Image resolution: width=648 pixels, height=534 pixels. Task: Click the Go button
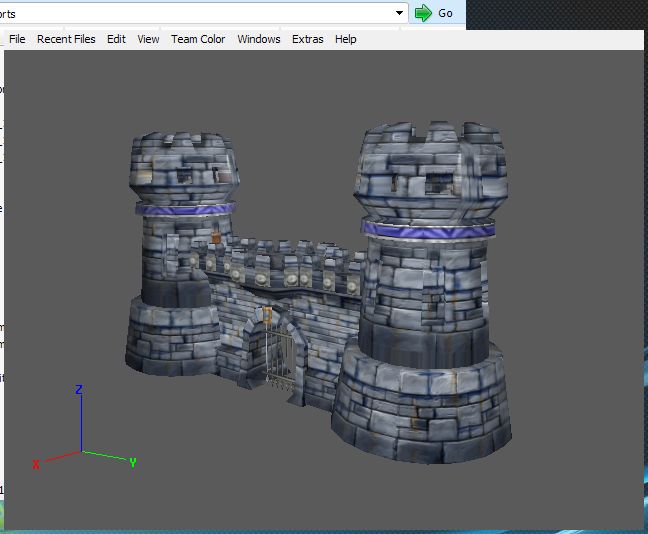point(434,13)
